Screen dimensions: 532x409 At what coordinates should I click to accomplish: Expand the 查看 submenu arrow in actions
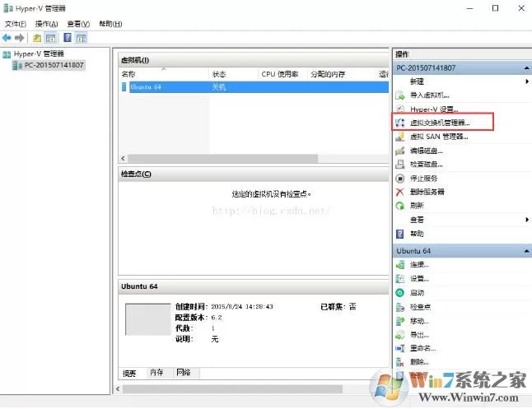click(527, 220)
